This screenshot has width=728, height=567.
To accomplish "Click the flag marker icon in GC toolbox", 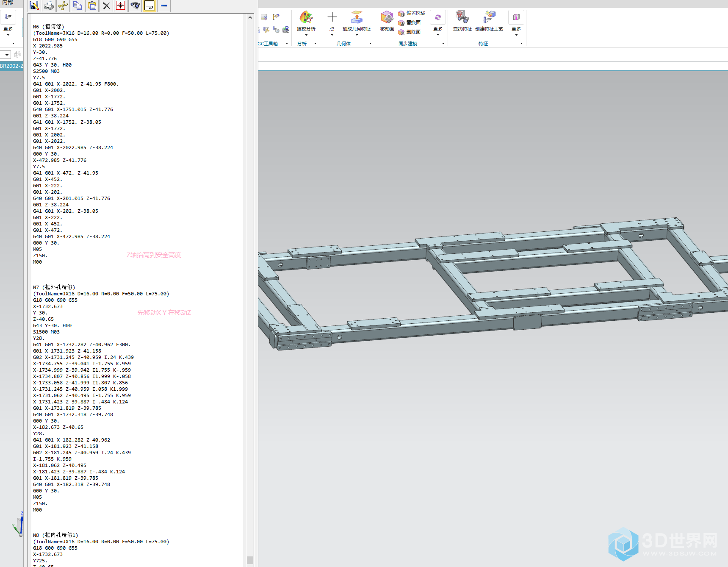I will pos(276,17).
